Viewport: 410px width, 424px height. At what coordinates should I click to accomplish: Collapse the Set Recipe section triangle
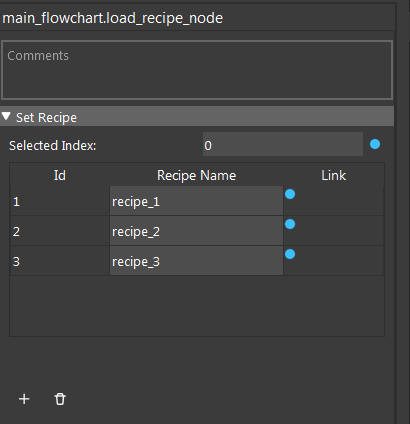pyautogui.click(x=6, y=117)
